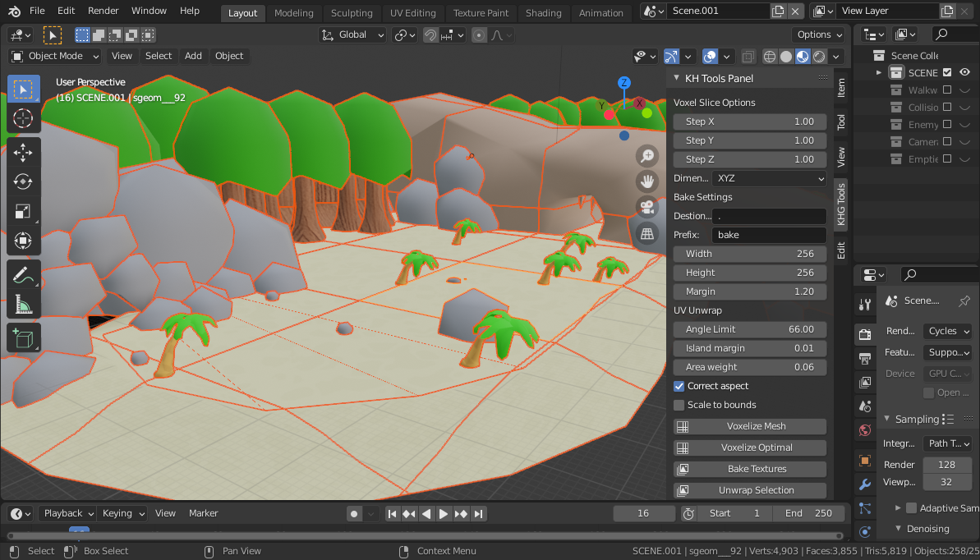Screen dimensions: 980x560
Task: Open the Render properties tab icon
Action: (865, 334)
